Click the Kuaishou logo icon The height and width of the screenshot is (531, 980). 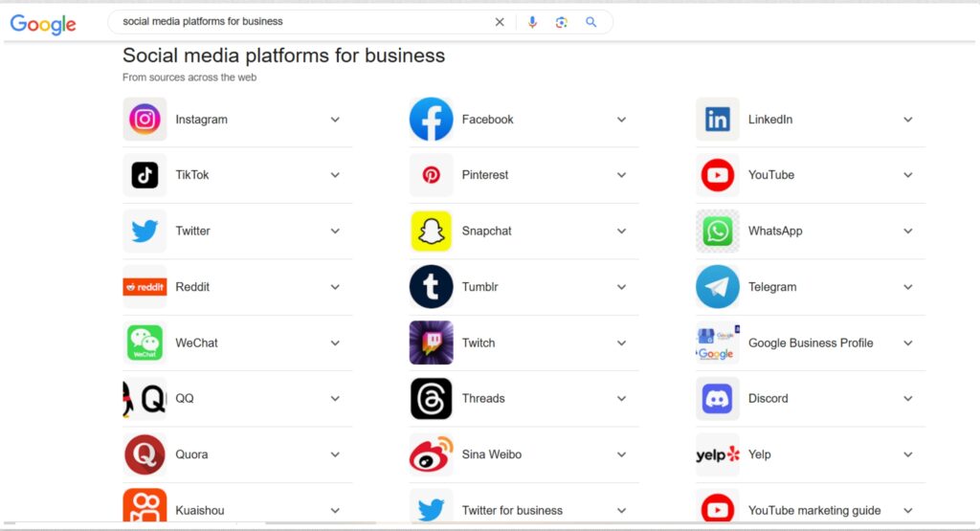(145, 506)
